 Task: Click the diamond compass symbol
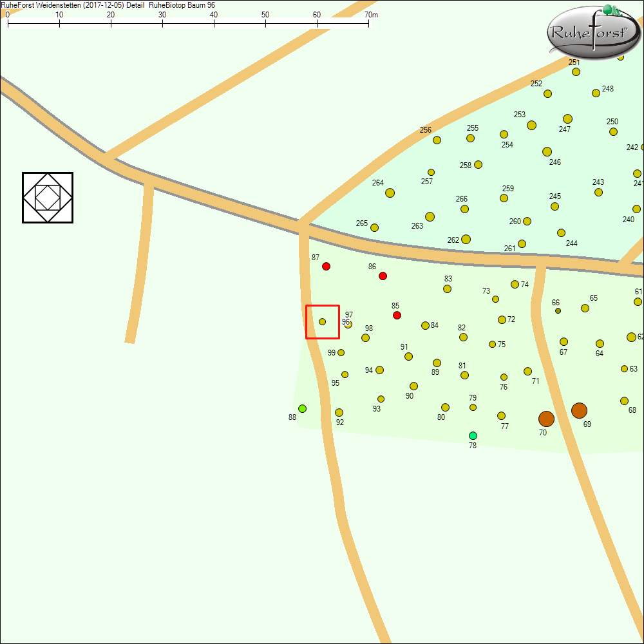click(48, 198)
